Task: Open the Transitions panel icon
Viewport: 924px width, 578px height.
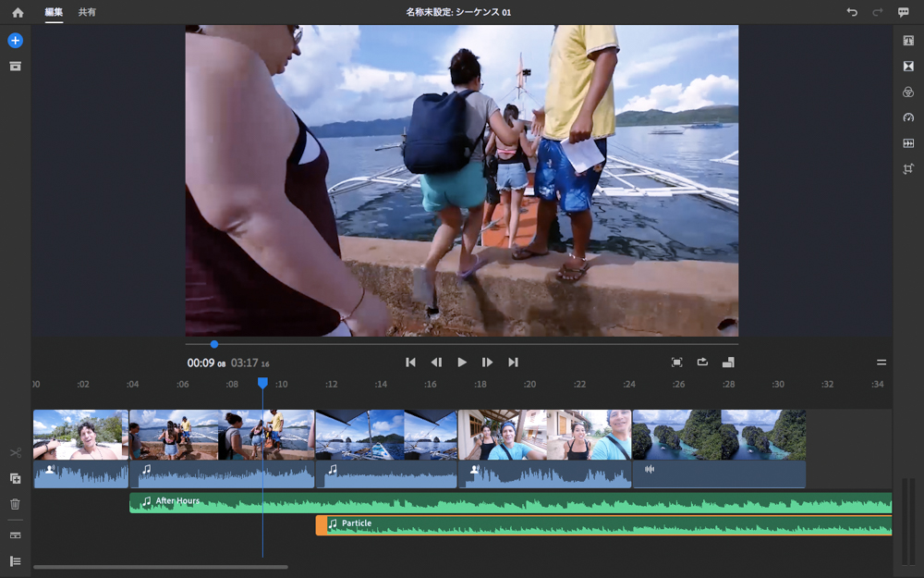Action: click(908, 67)
